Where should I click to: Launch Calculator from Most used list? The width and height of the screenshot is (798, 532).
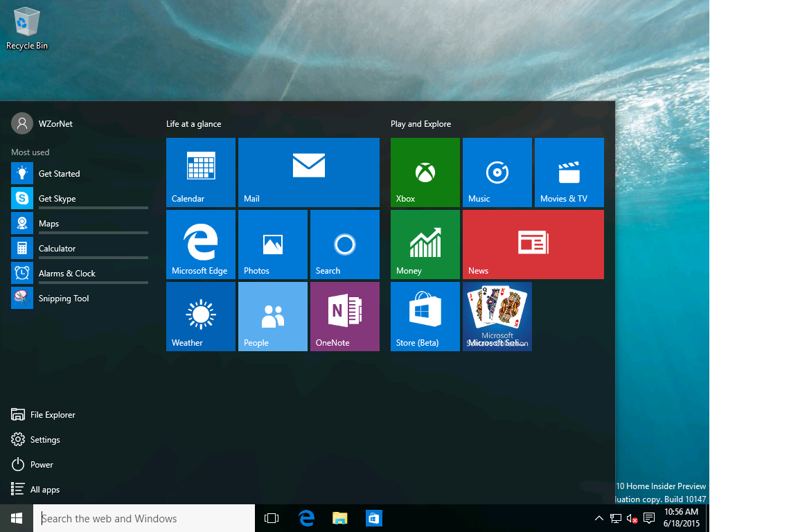(80, 248)
